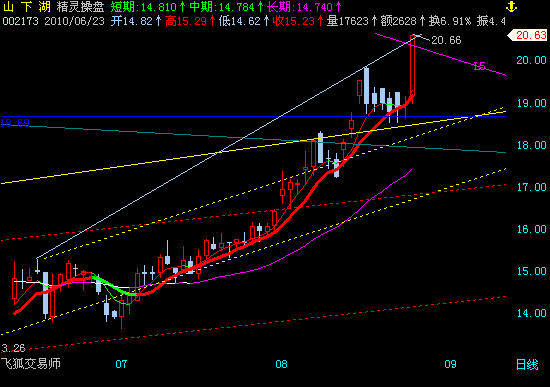Viewport: 550px width, 387px height.
Task: Click the 换6.91% turnover rate value
Action: click(x=450, y=21)
